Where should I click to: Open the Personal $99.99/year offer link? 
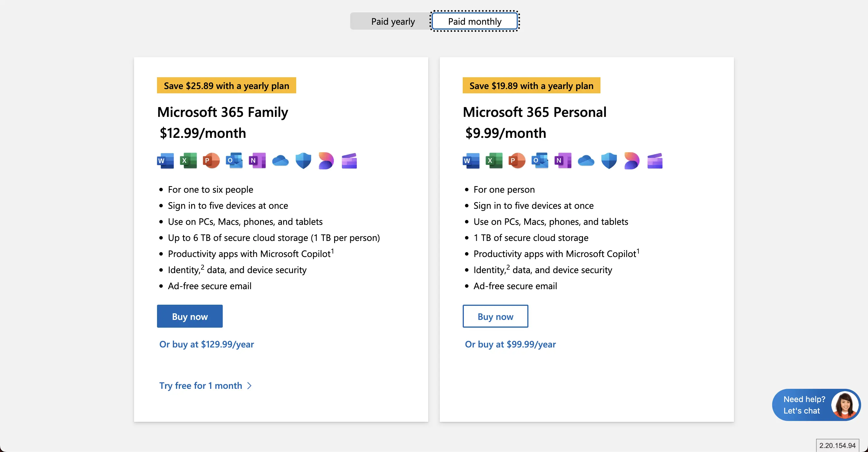[510, 344]
